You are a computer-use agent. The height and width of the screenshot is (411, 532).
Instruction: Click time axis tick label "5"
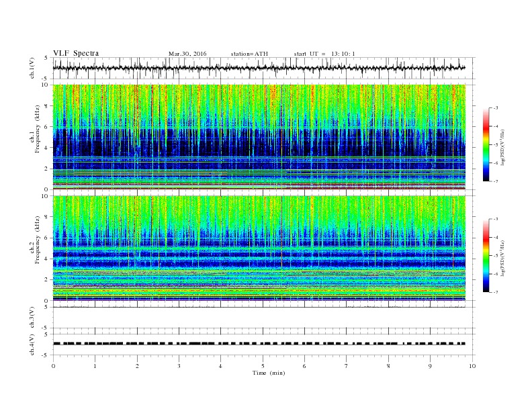coord(263,366)
